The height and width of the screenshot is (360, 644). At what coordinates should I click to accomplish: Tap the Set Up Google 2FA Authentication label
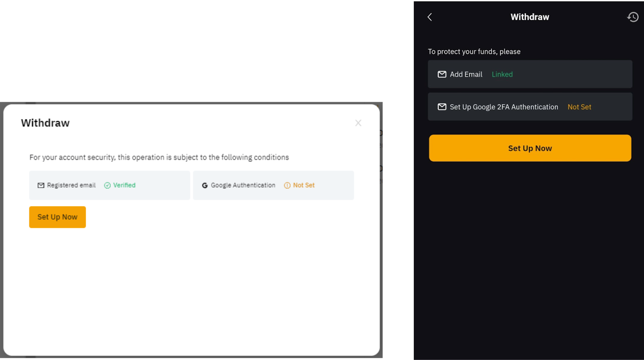point(504,107)
